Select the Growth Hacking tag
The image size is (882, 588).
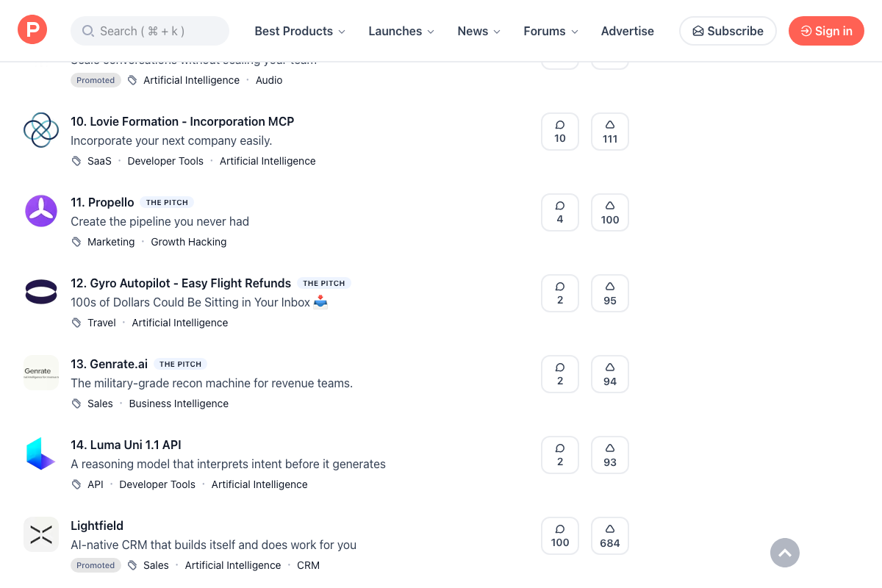click(189, 242)
